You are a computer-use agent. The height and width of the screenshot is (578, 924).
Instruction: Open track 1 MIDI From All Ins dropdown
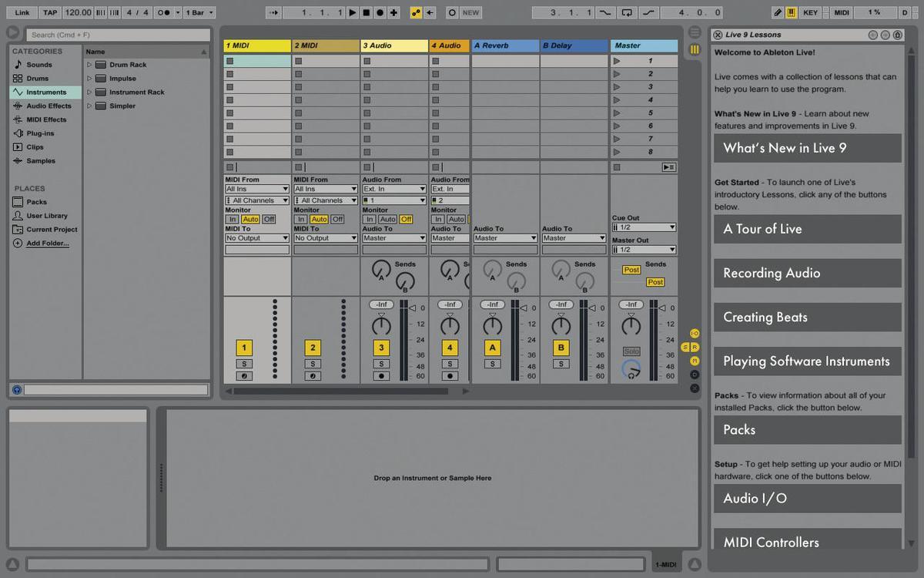coord(257,189)
